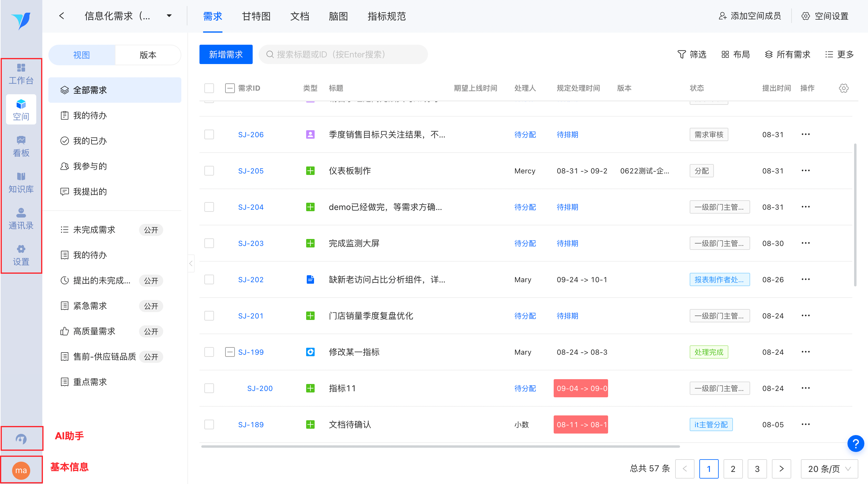Click the table column settings gear icon
868x484 pixels.
(844, 88)
